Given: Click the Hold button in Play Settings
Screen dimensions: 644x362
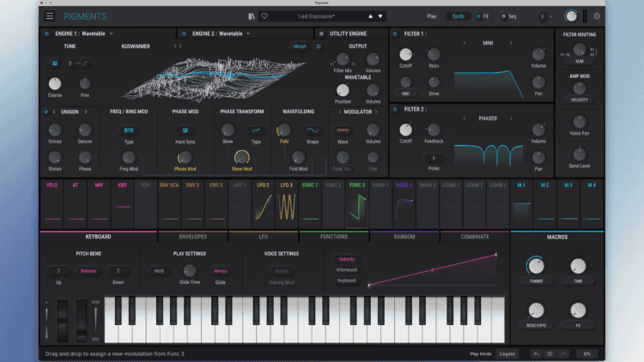Looking at the screenshot, I should pyautogui.click(x=159, y=271).
